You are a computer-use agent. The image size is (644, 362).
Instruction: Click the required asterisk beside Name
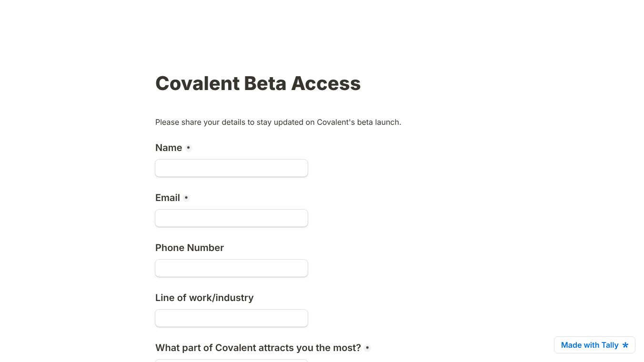[x=188, y=148]
